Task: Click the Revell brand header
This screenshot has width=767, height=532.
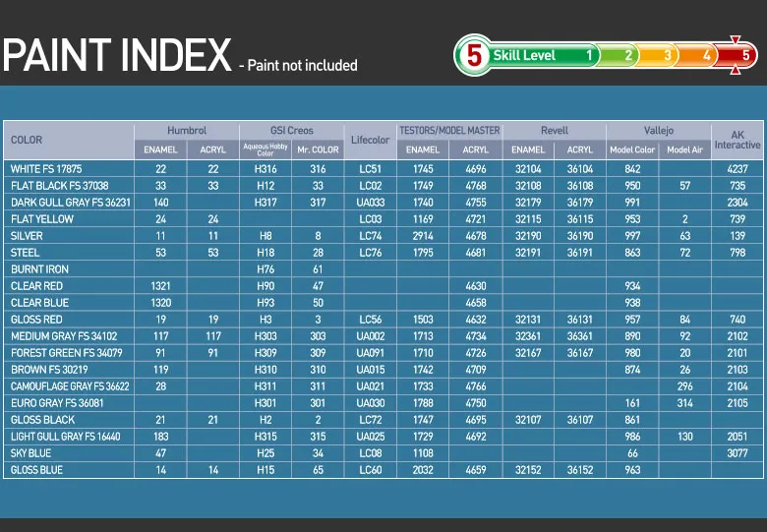Action: click(x=555, y=131)
